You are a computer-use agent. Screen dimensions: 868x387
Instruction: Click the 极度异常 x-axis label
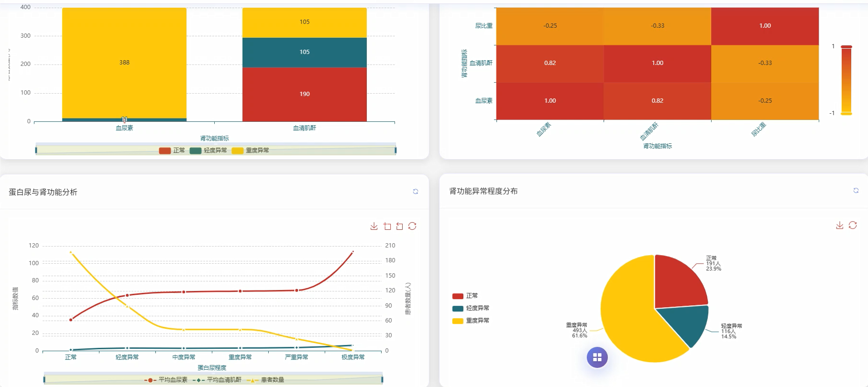(x=353, y=357)
